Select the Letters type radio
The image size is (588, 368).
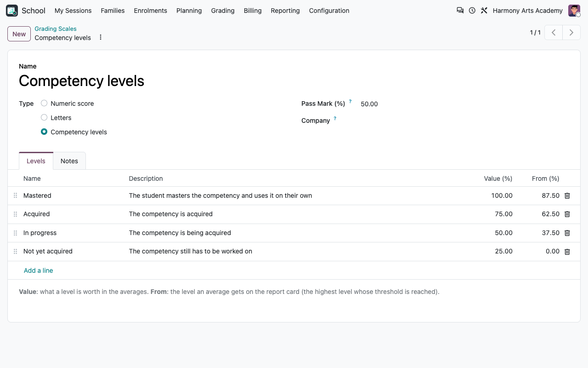(44, 118)
